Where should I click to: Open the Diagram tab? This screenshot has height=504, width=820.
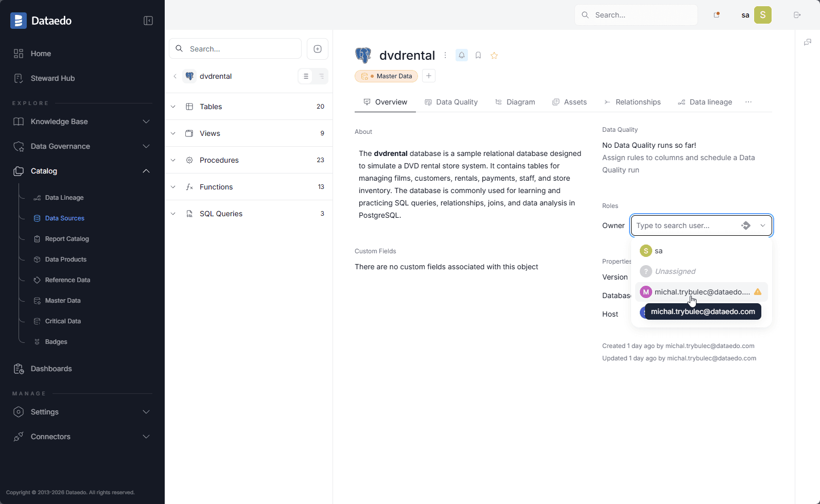coord(515,102)
